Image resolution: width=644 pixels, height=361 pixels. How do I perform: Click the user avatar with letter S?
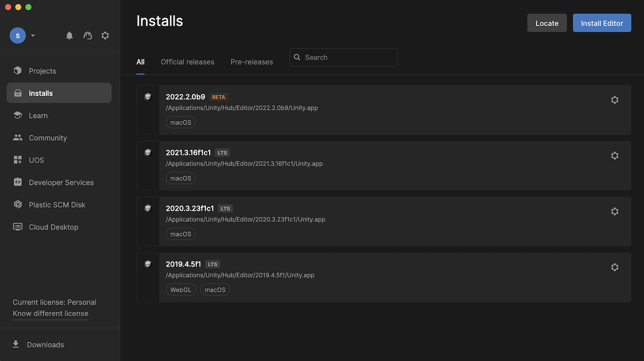18,35
